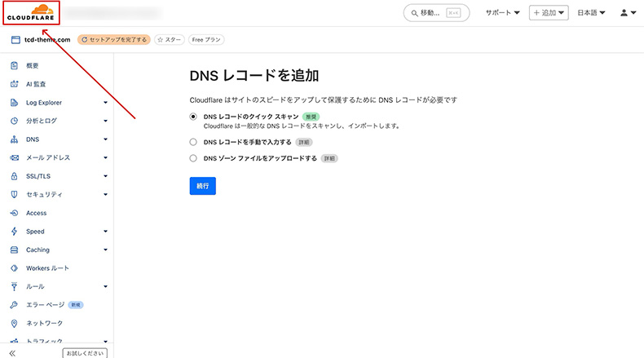Image resolution: width=644 pixels, height=358 pixels.
Task: Click the 分析とログ chart icon
Action: (15, 121)
